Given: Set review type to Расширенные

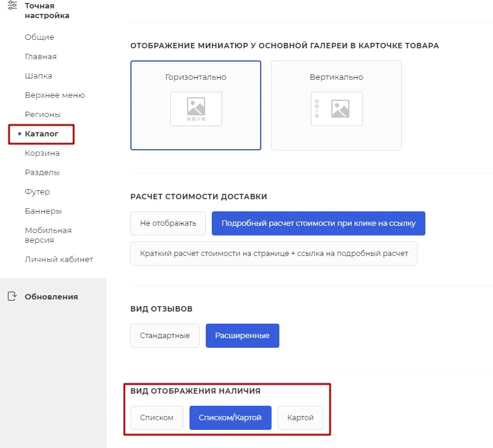Looking at the screenshot, I should tap(243, 336).
